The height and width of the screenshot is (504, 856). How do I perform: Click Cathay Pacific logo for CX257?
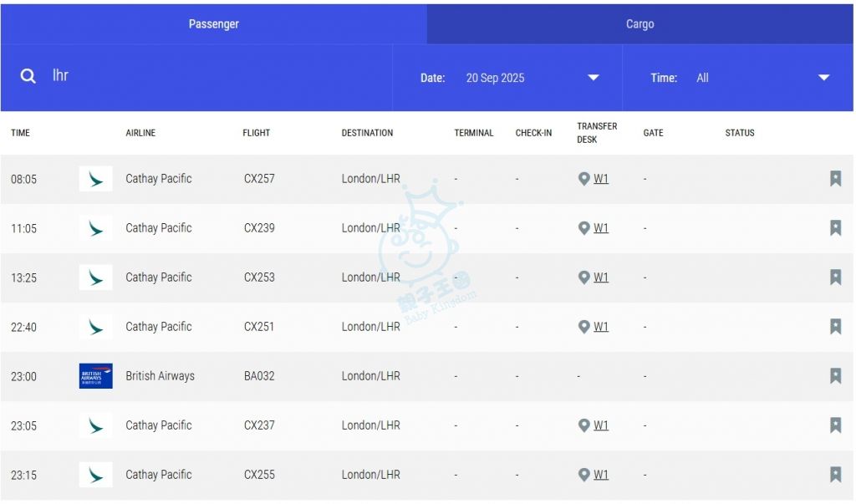[x=95, y=179]
